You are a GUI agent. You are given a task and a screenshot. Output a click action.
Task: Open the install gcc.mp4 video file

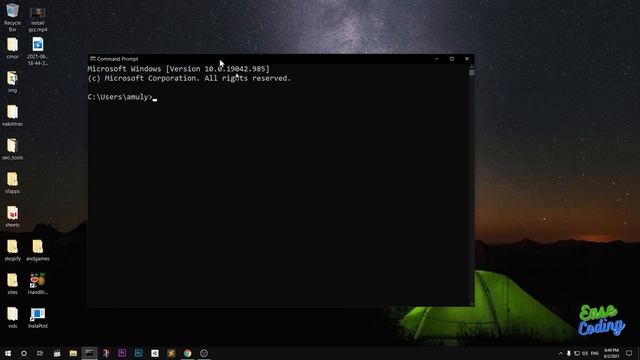coord(38,19)
